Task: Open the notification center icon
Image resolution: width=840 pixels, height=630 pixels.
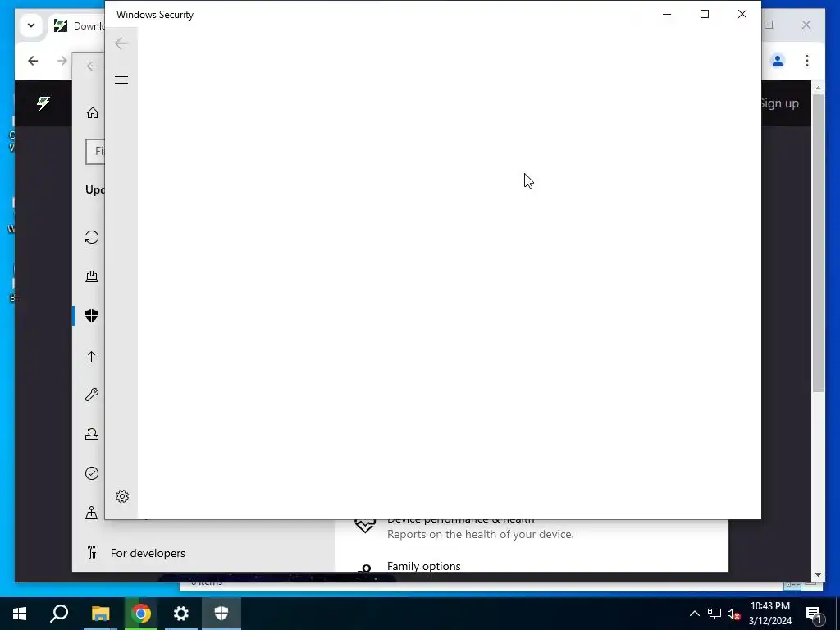Action: (x=814, y=614)
